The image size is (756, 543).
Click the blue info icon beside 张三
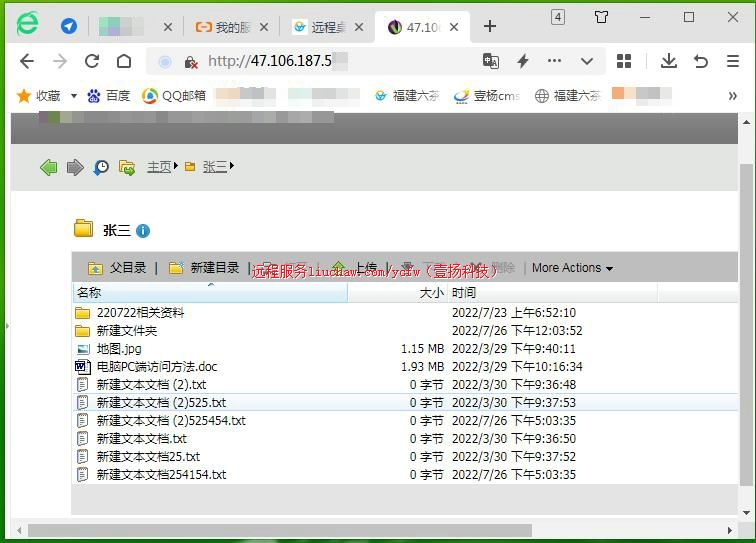[x=143, y=231]
